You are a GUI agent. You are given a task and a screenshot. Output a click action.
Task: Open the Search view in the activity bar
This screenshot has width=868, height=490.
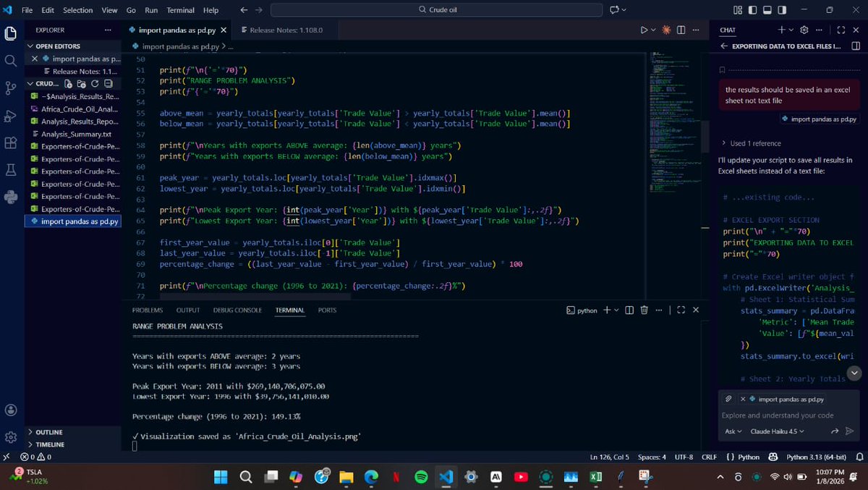[11, 61]
